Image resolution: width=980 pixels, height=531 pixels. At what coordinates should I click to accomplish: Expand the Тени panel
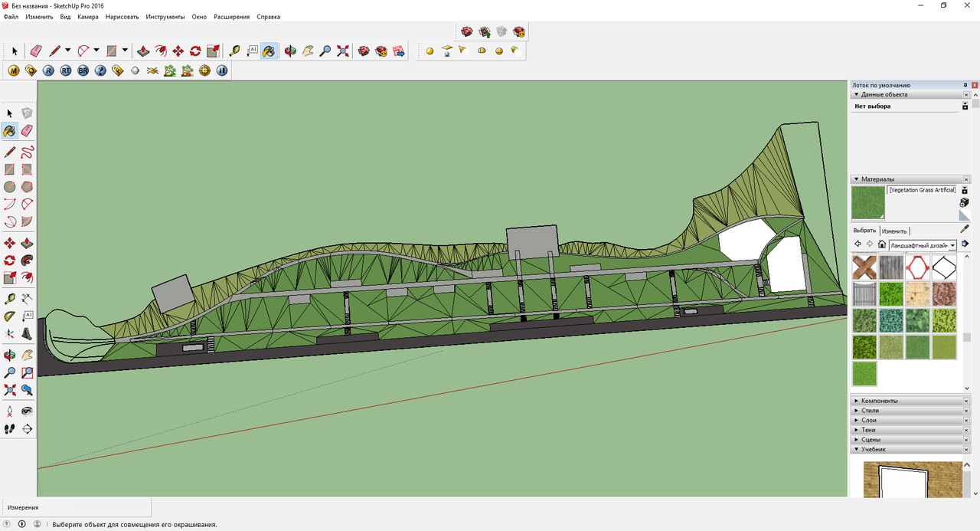(x=868, y=430)
